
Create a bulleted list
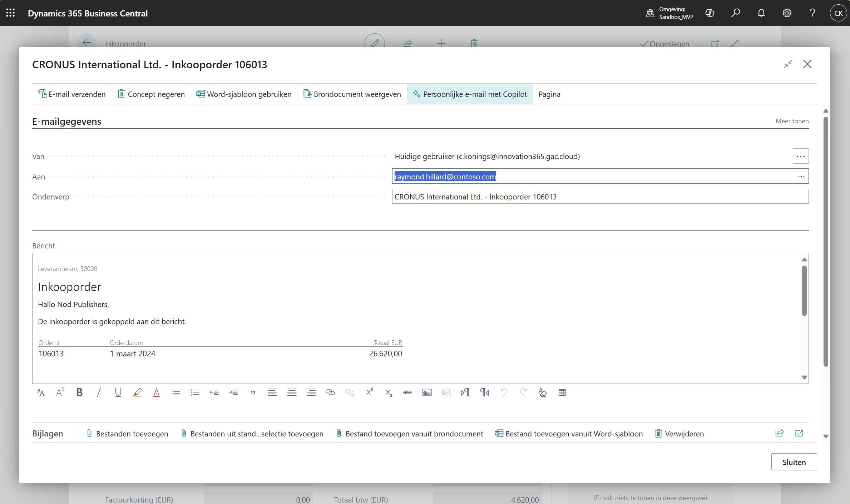click(x=176, y=392)
